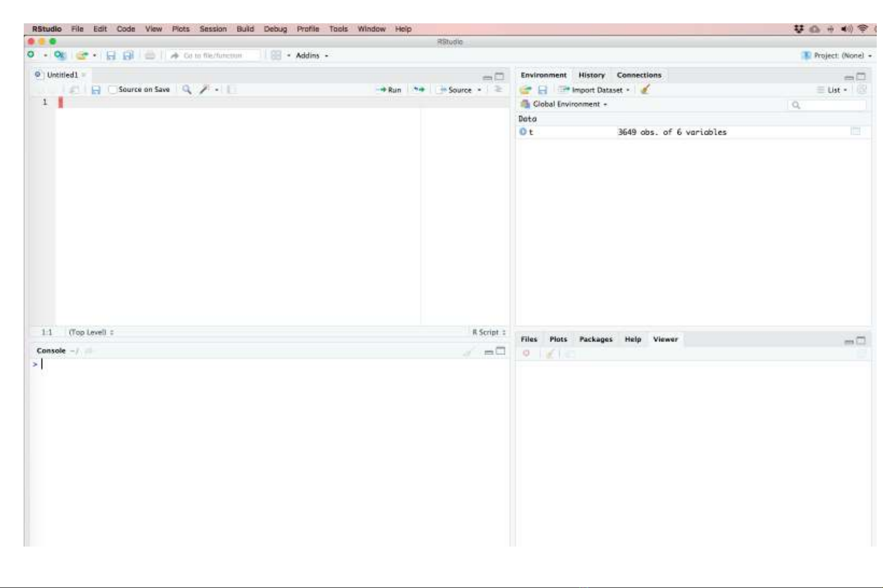Click the code tools magic wand icon
Image resolution: width=883 pixels, height=588 pixels.
204,90
